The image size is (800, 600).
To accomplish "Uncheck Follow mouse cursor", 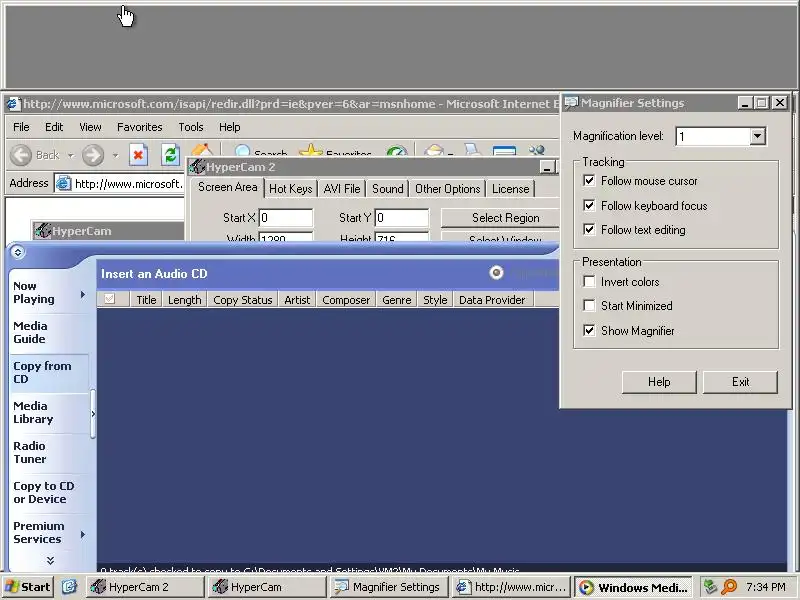I will [x=589, y=180].
